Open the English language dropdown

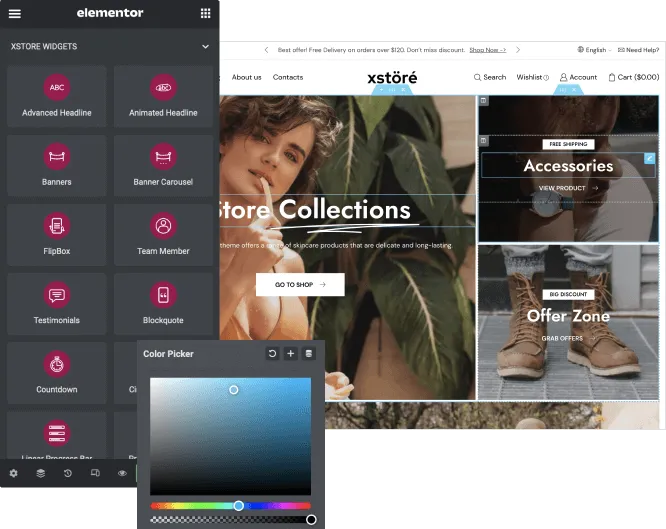(593, 49)
